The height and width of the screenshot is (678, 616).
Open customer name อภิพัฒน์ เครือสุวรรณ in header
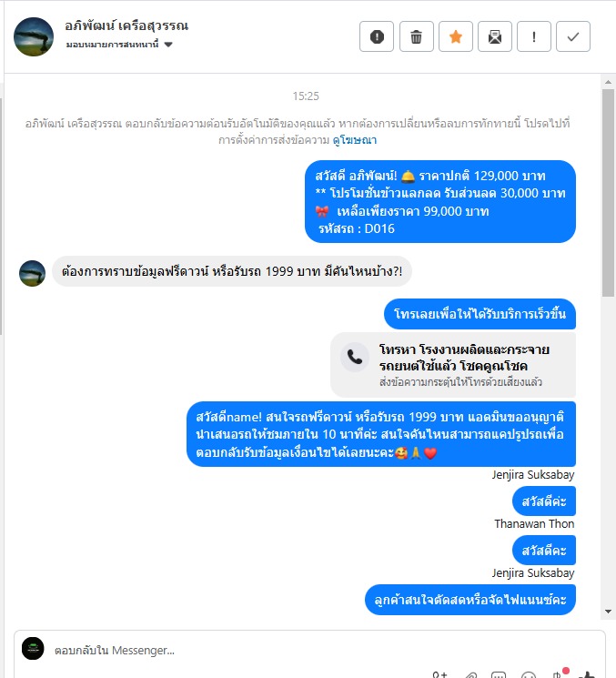pyautogui.click(x=126, y=26)
